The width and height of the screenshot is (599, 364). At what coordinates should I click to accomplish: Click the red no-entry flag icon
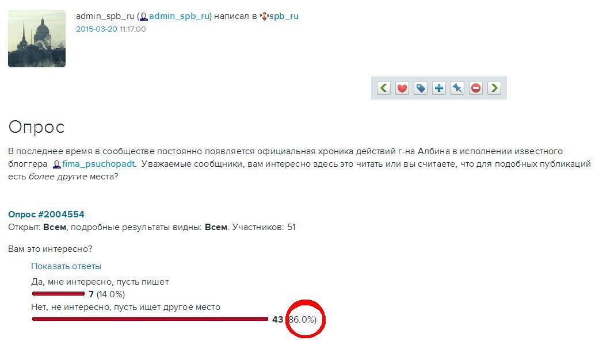coord(476,88)
